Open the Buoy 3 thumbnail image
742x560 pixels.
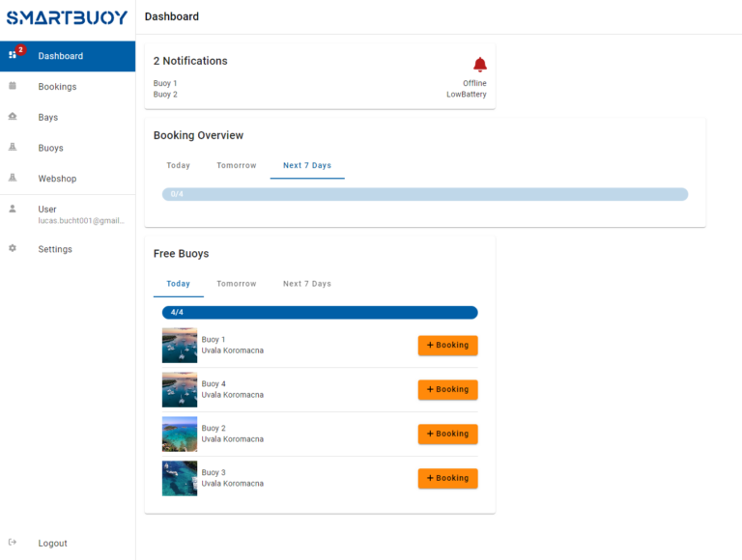180,478
